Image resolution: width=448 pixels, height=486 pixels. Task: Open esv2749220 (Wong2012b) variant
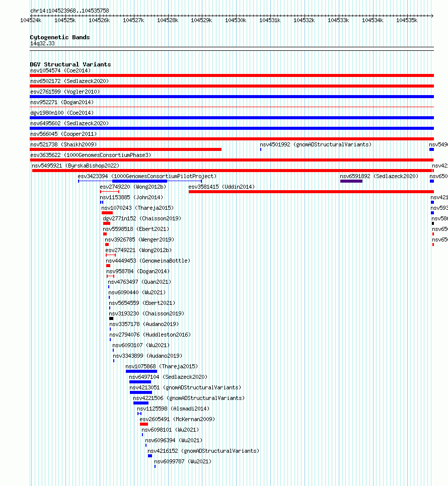pyautogui.click(x=133, y=187)
